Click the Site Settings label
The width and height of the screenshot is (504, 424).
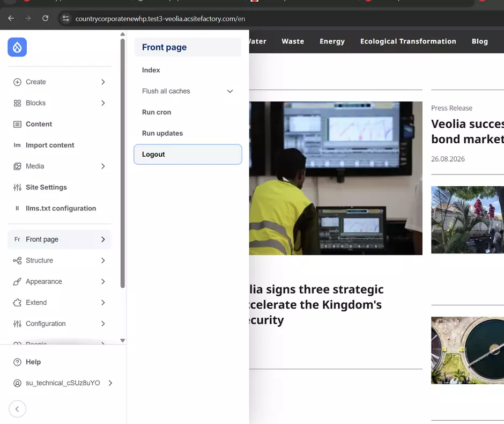[x=46, y=187]
